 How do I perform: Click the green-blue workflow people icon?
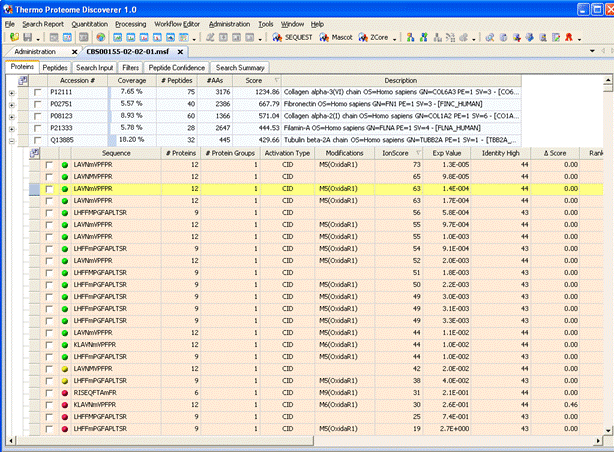[424, 38]
